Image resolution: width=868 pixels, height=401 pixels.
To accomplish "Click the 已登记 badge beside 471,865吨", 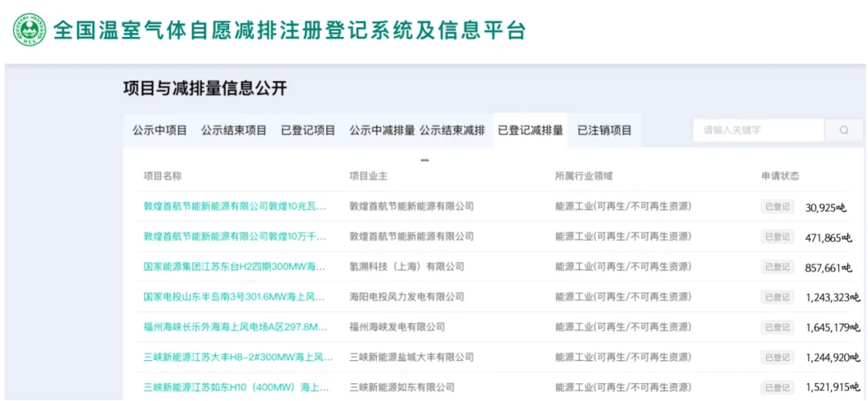I will click(x=777, y=237).
